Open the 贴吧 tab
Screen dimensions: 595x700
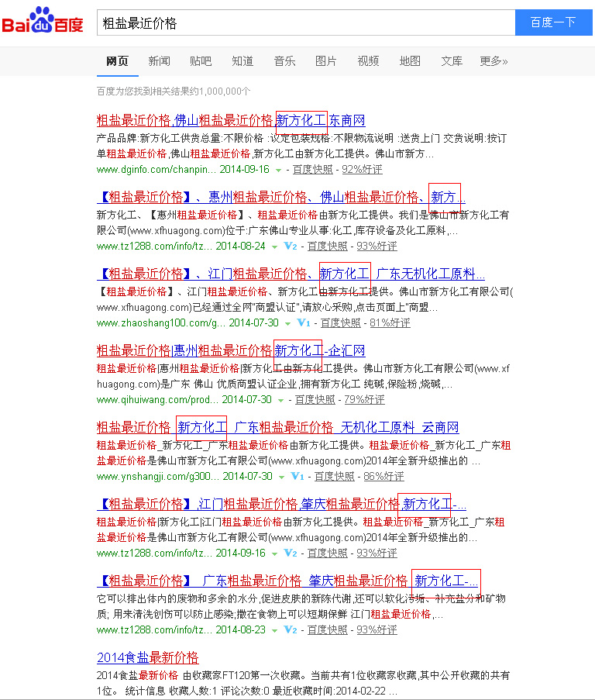point(201,61)
